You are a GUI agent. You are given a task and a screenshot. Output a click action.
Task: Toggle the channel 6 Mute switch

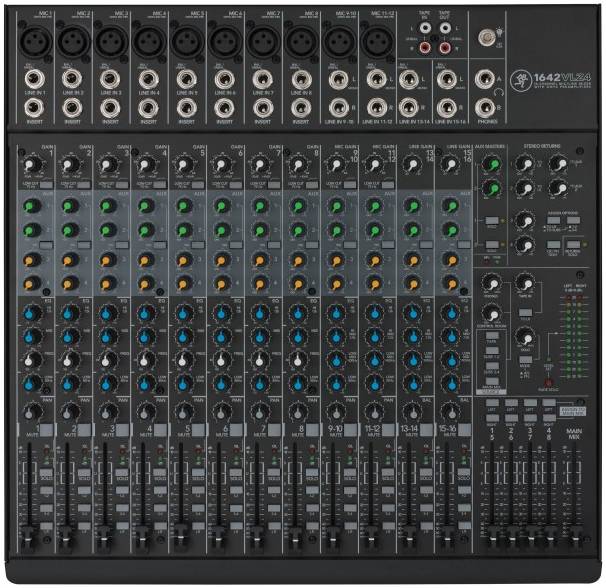tap(237, 430)
